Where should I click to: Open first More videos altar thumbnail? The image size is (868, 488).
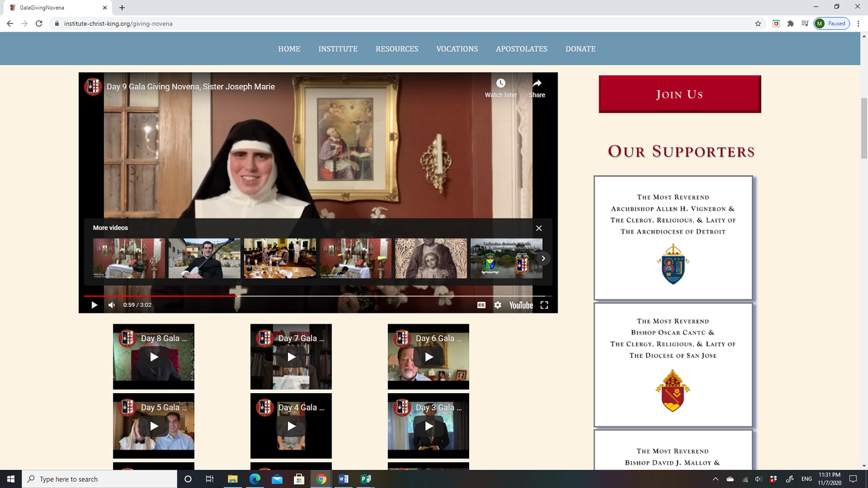pos(129,258)
